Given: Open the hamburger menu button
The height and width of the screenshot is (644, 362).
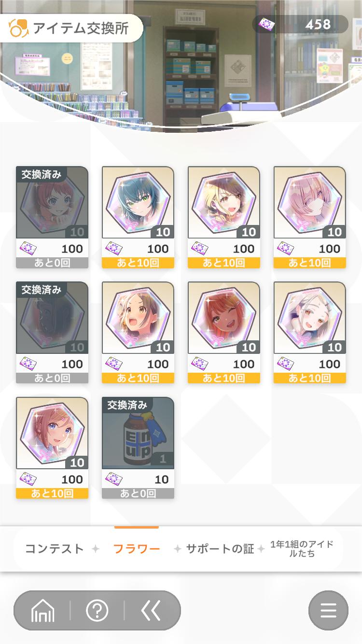Looking at the screenshot, I should tap(328, 611).
